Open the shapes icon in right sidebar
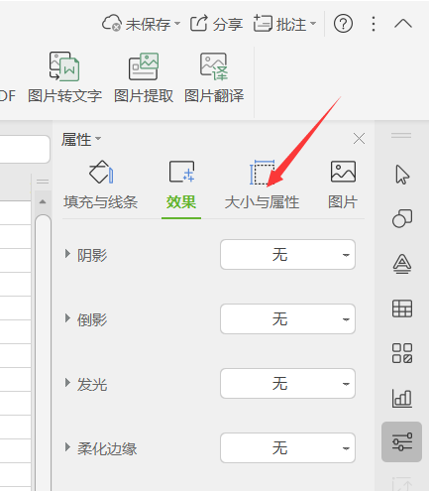 402,218
